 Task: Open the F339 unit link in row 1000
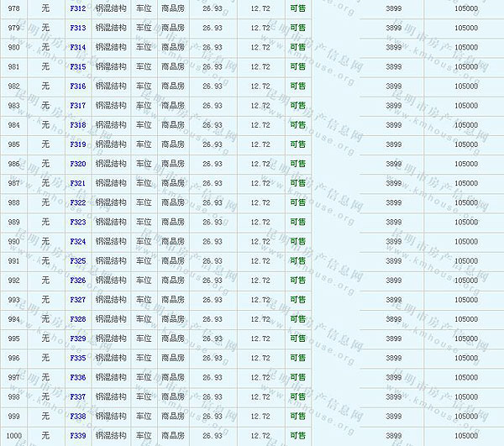78,436
